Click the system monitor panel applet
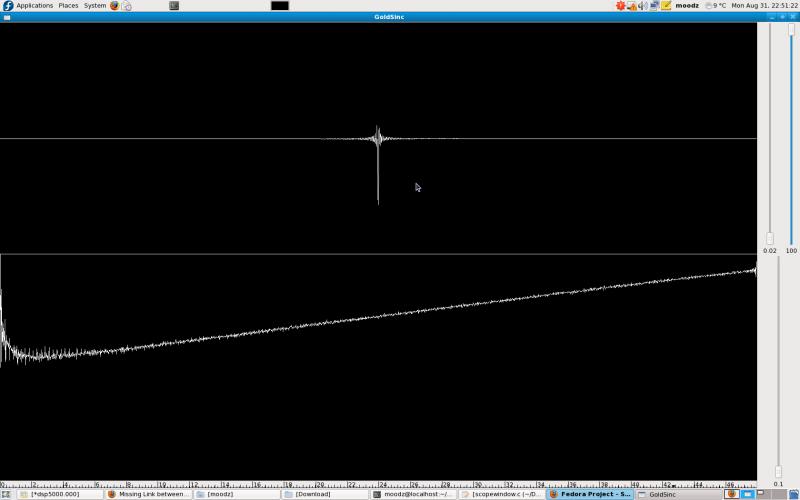The width and height of the screenshot is (800, 500). point(279,5)
